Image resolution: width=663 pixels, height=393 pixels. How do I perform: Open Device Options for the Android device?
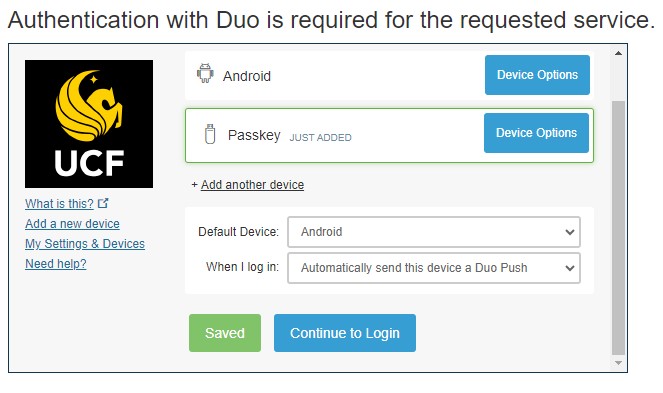pos(537,75)
